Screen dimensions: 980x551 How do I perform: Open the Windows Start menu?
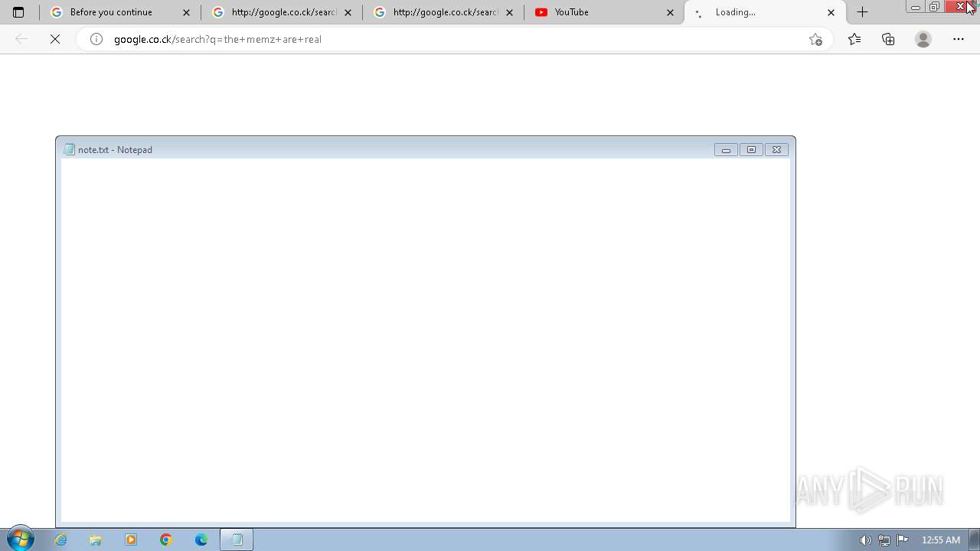20,539
